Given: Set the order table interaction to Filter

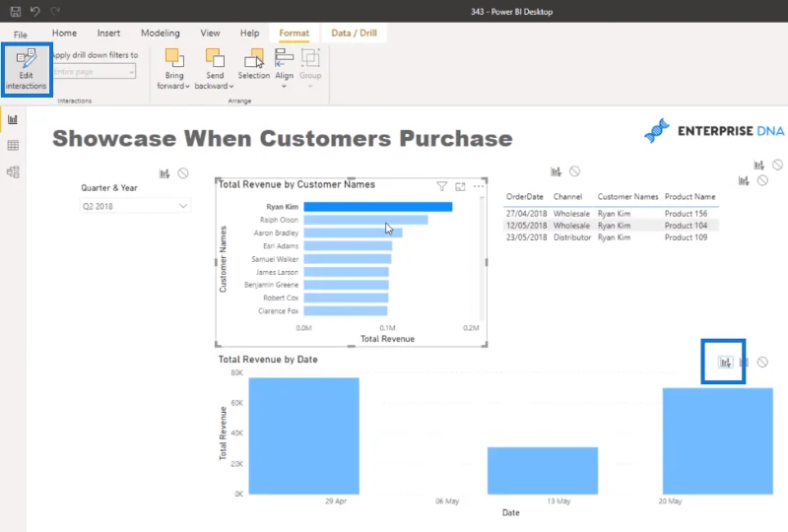Looking at the screenshot, I should click(x=556, y=171).
